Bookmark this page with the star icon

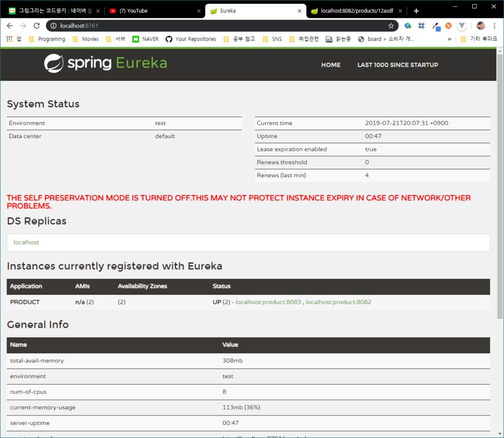click(391, 26)
